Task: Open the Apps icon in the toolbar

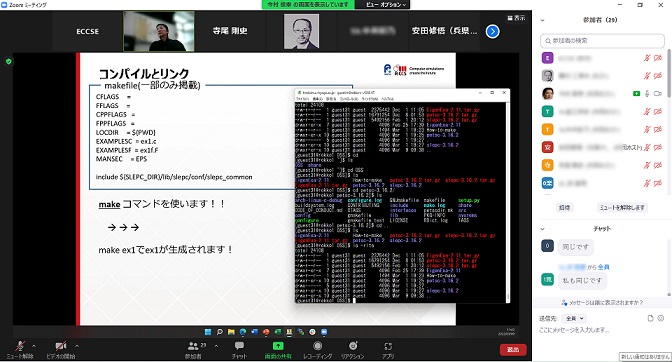Action: (388, 346)
